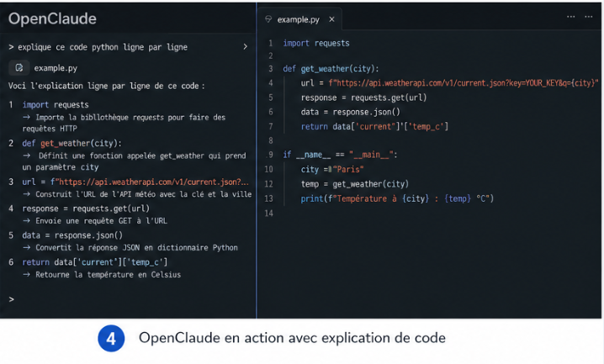Click 'response = requests.get(url)' on editor line 5

coord(364,98)
